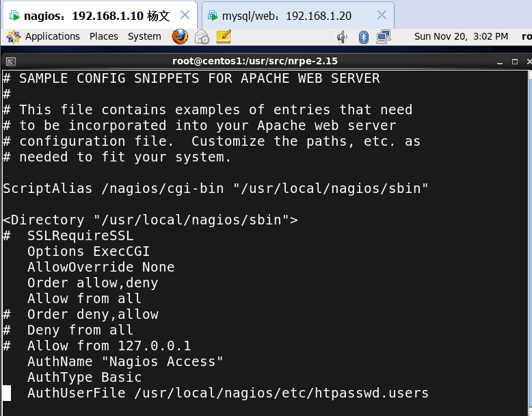532x416 pixels.
Task: Click the Bluetooth panel icon
Action: point(363,37)
